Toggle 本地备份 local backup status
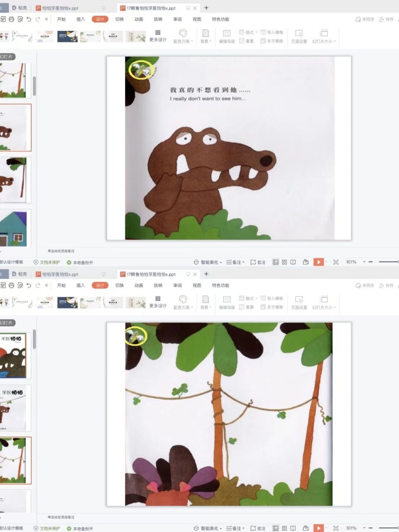Image resolution: width=399 pixels, height=532 pixels. 81,262
